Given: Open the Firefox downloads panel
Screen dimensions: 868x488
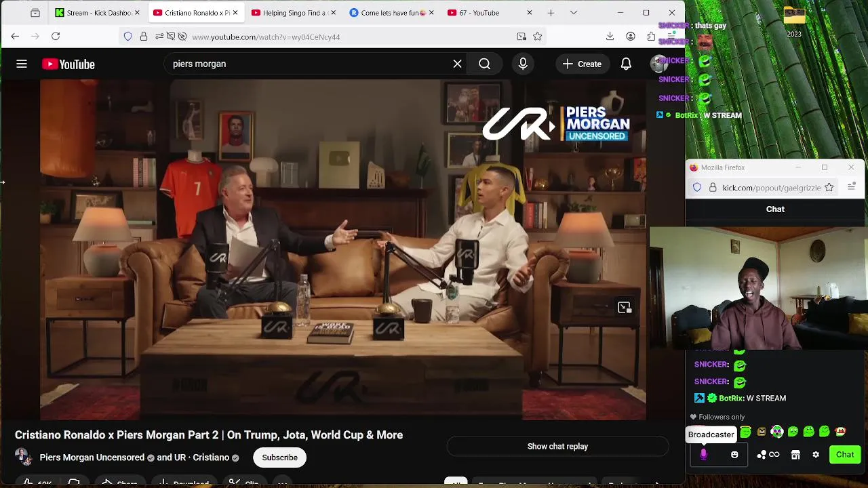Looking at the screenshot, I should coord(610,37).
